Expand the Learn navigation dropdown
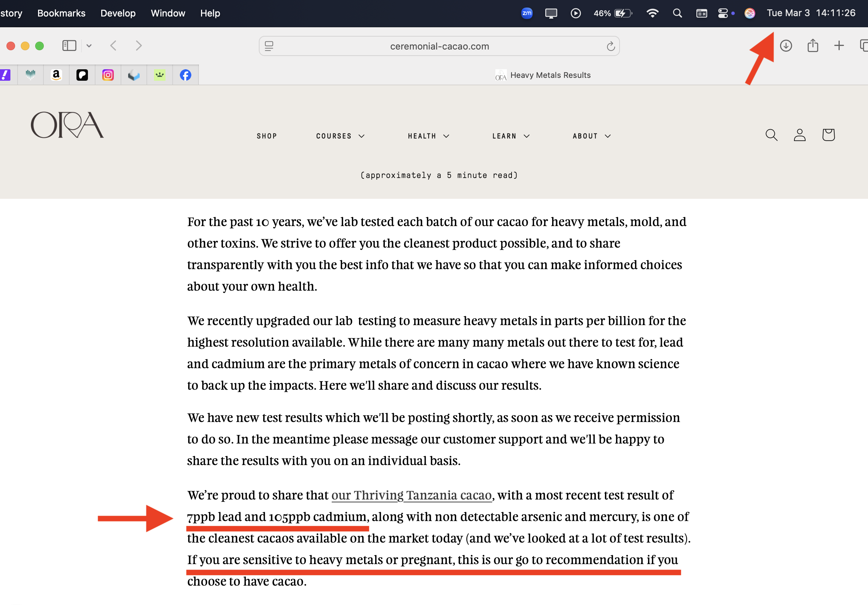Viewport: 868px width, 605px height. click(x=511, y=136)
